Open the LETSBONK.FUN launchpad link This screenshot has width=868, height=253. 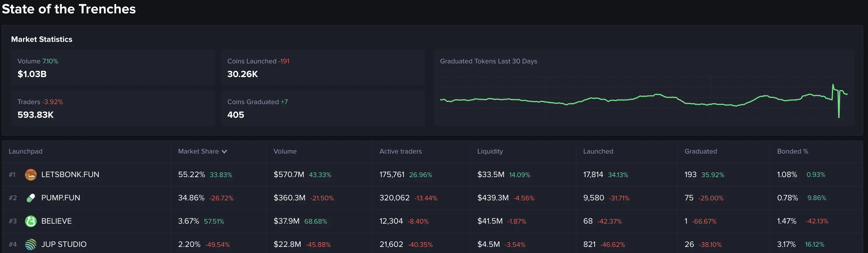coord(70,174)
